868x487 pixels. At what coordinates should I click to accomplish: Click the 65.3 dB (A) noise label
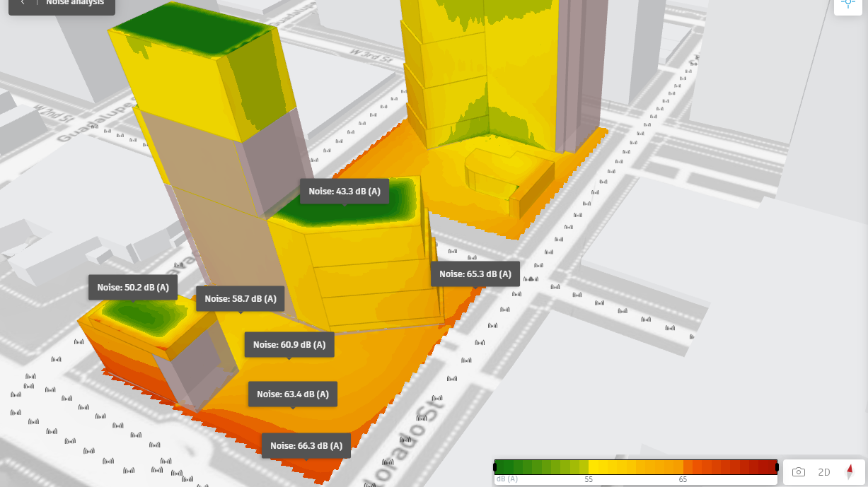click(x=475, y=274)
